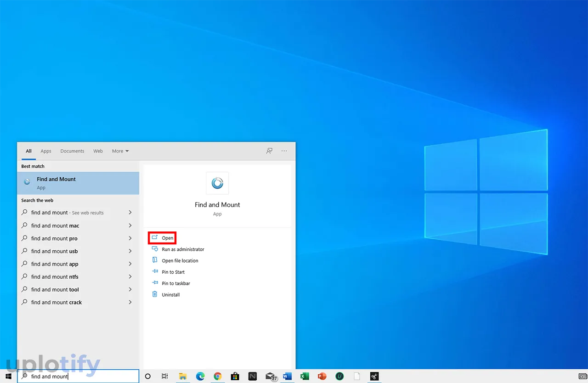588x383 pixels.
Task: Expand arrow for 'find and mount pro'
Action: click(130, 238)
